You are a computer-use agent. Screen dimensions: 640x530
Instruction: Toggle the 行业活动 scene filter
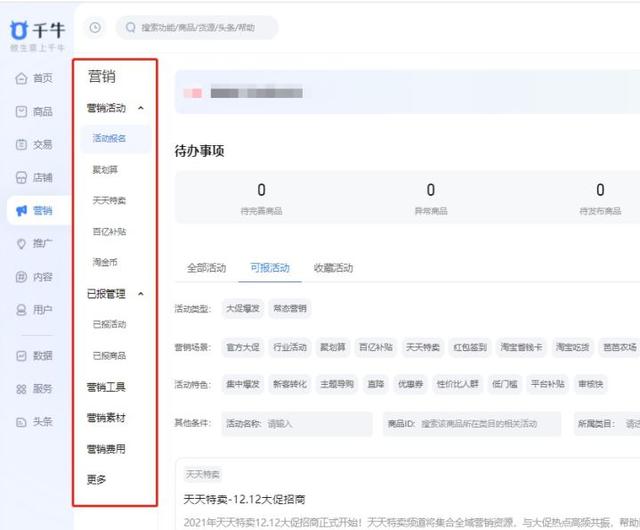click(290, 347)
